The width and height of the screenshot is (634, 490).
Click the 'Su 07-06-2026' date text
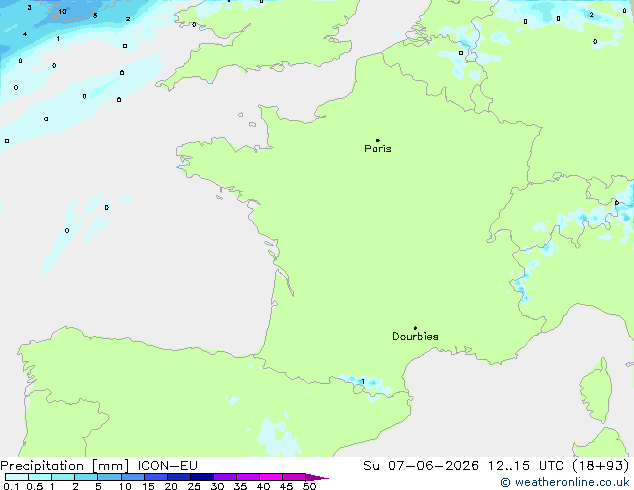(421, 466)
